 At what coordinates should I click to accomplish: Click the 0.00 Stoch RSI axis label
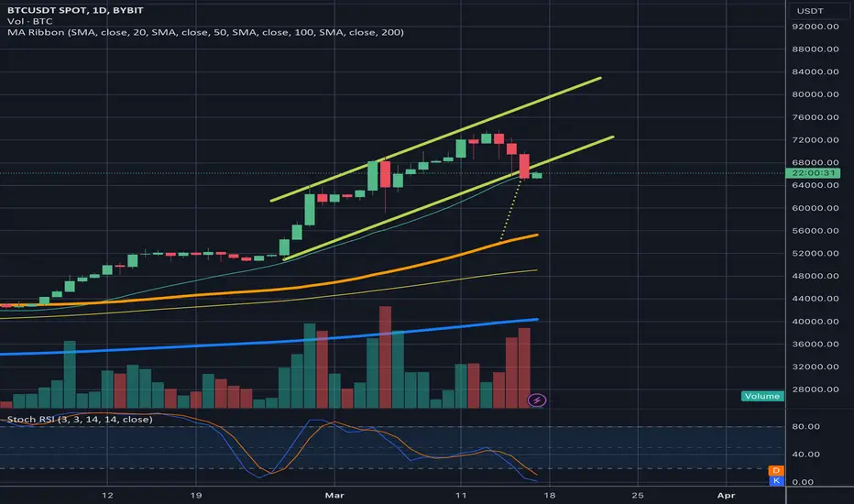point(803,482)
